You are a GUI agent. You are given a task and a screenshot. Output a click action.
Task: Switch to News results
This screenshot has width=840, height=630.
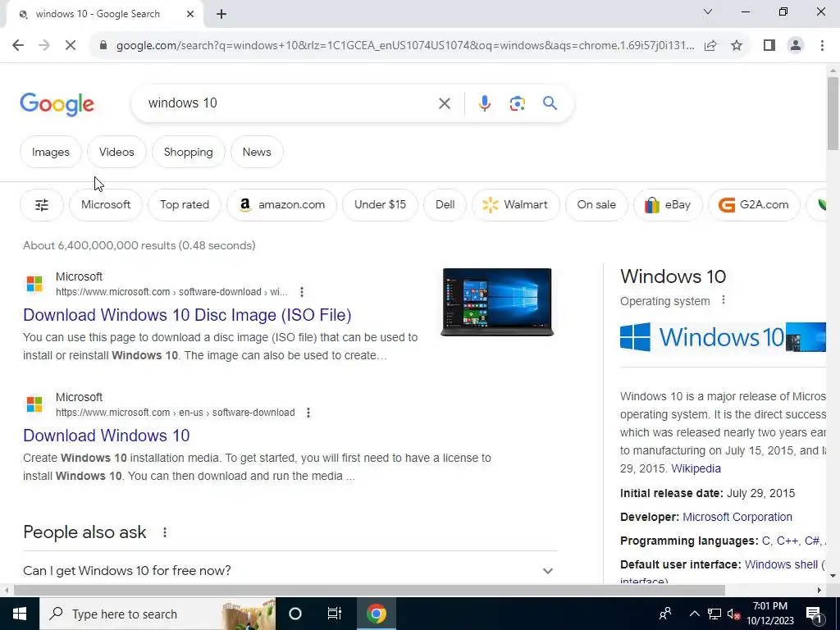click(x=257, y=152)
